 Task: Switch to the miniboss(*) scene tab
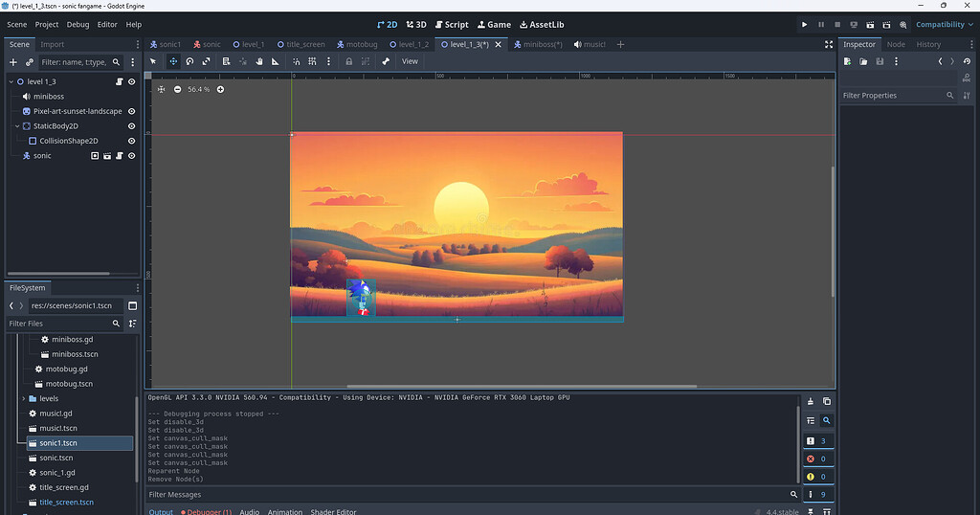click(x=538, y=44)
